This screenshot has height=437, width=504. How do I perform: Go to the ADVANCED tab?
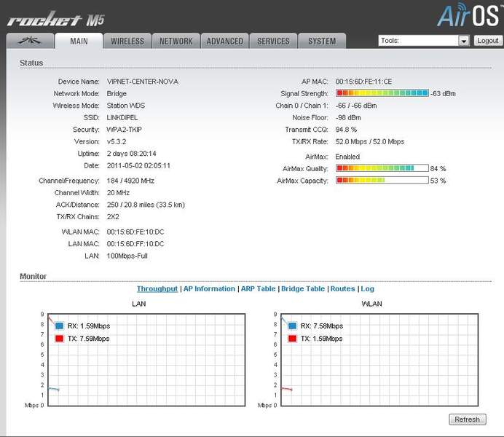pos(224,41)
